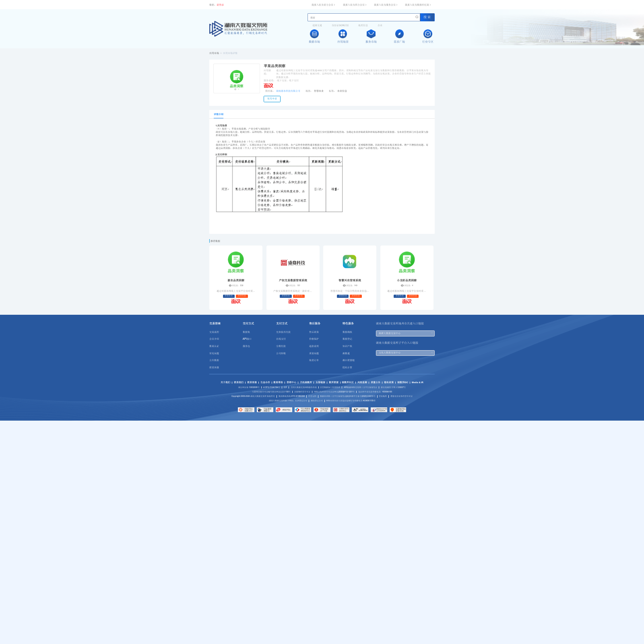Open the 行业专区 cube icon
Image resolution: width=644 pixels, height=644 pixels.
428,34
